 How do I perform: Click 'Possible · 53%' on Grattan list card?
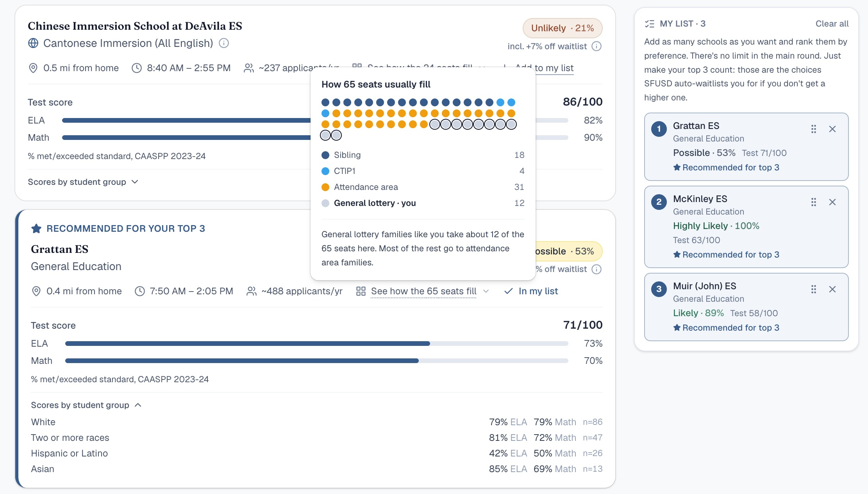(x=704, y=153)
